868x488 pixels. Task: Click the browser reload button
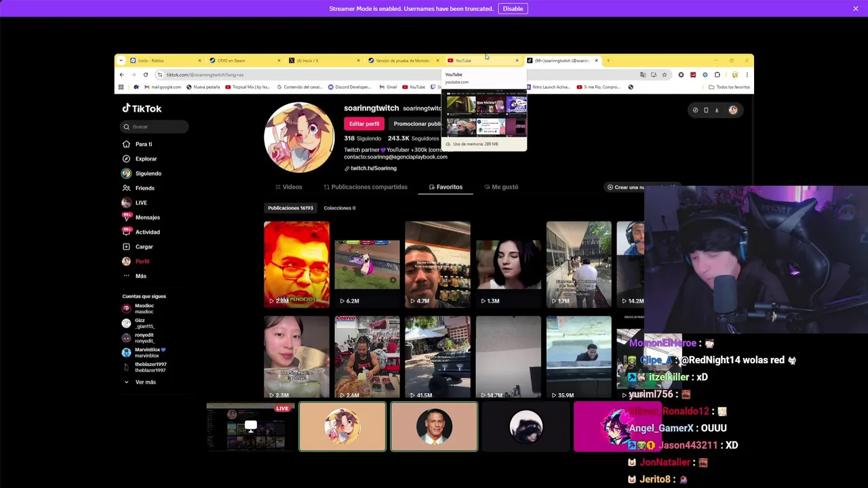tap(145, 75)
